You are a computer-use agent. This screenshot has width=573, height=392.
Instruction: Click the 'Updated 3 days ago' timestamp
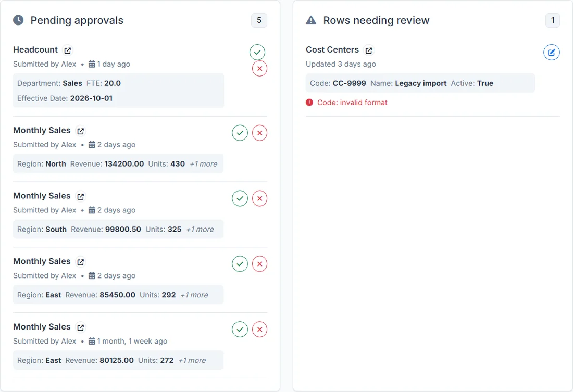click(x=341, y=64)
